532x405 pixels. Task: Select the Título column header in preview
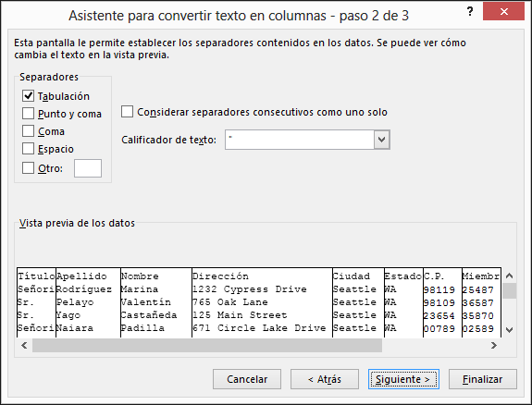tap(36, 276)
